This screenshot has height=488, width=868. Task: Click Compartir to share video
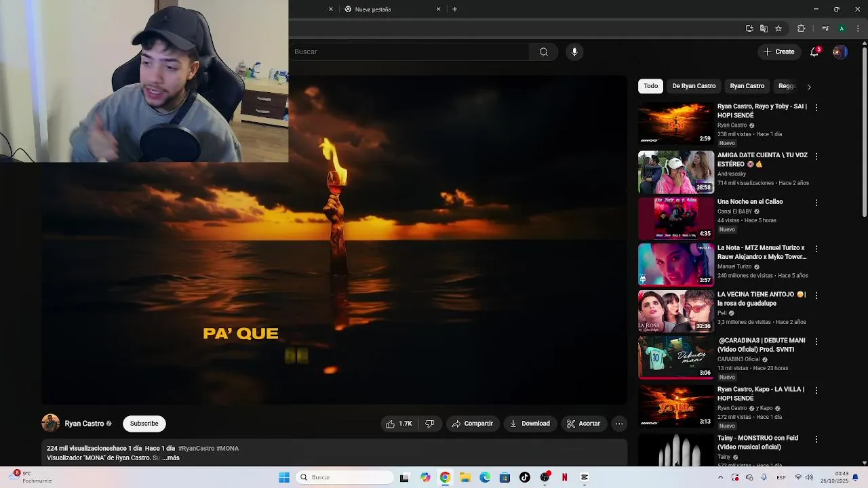[473, 424]
